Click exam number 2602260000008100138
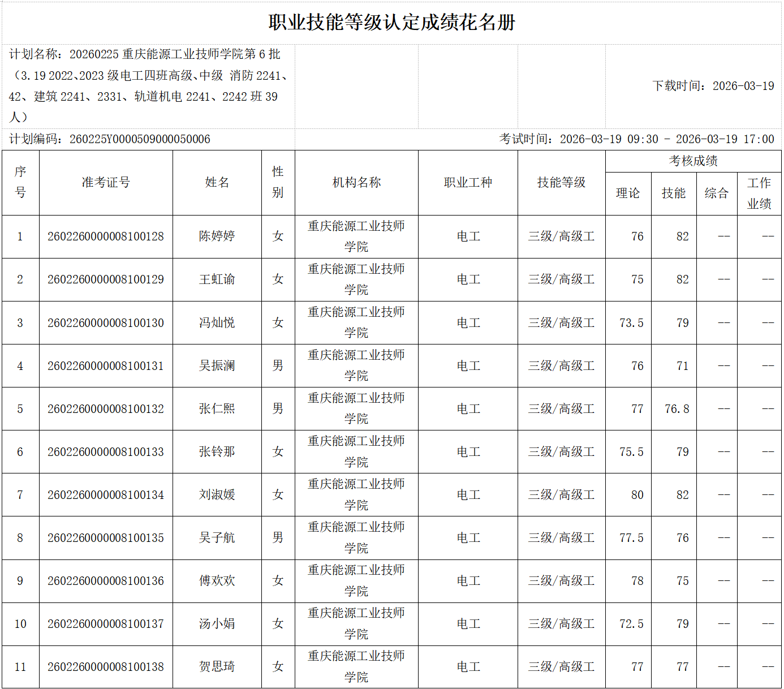 [106, 666]
